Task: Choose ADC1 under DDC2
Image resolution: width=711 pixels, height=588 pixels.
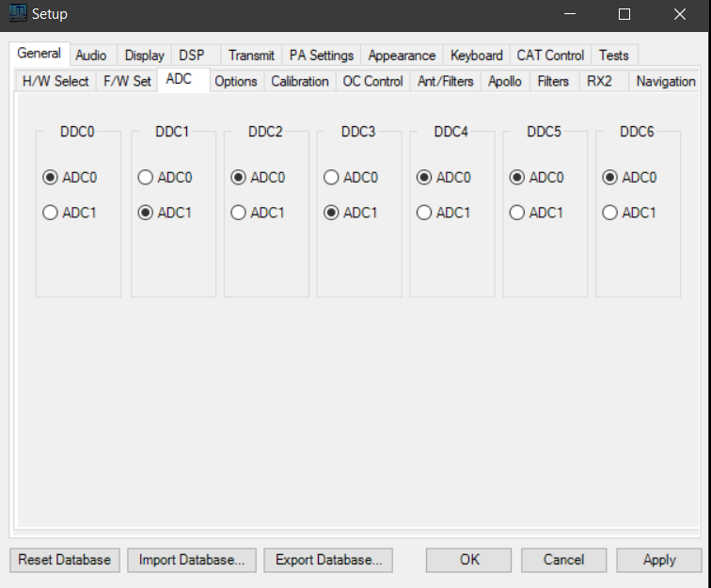Action: 238,213
